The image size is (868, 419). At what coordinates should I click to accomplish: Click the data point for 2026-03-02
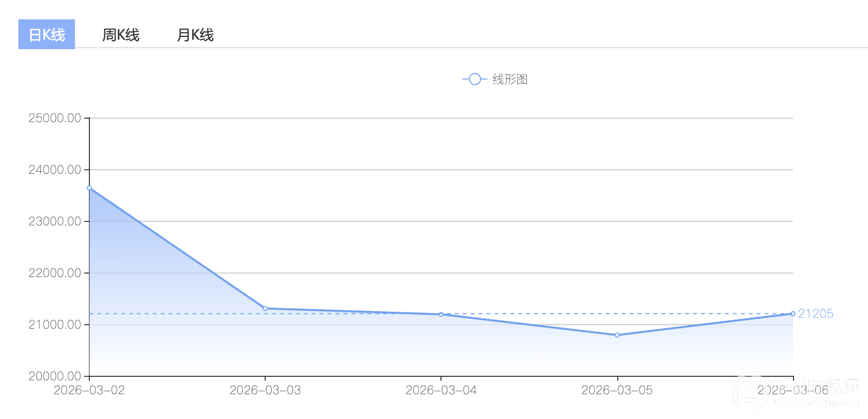pos(89,188)
